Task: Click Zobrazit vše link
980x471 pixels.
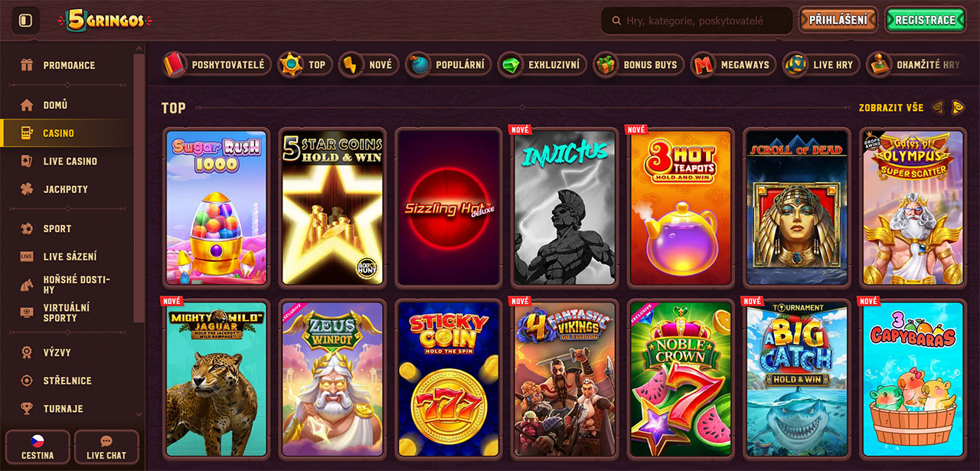Action: click(890, 108)
